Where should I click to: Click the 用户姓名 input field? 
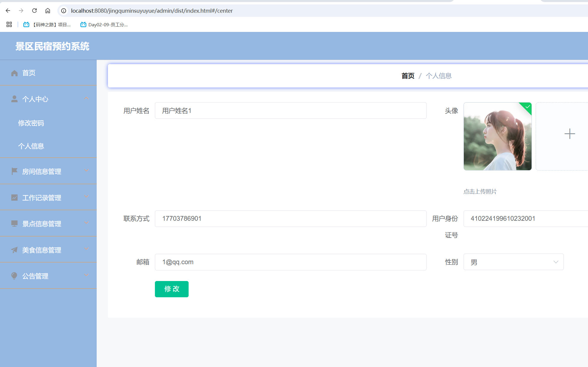click(x=291, y=111)
